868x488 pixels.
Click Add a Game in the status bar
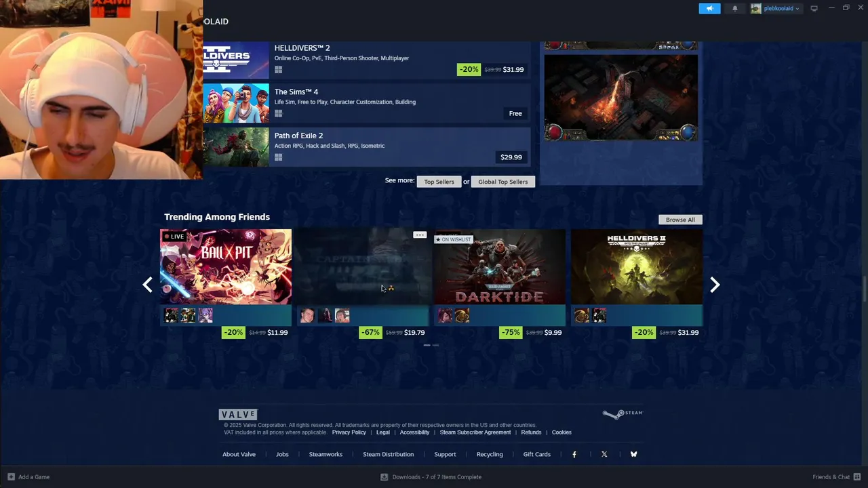28,477
